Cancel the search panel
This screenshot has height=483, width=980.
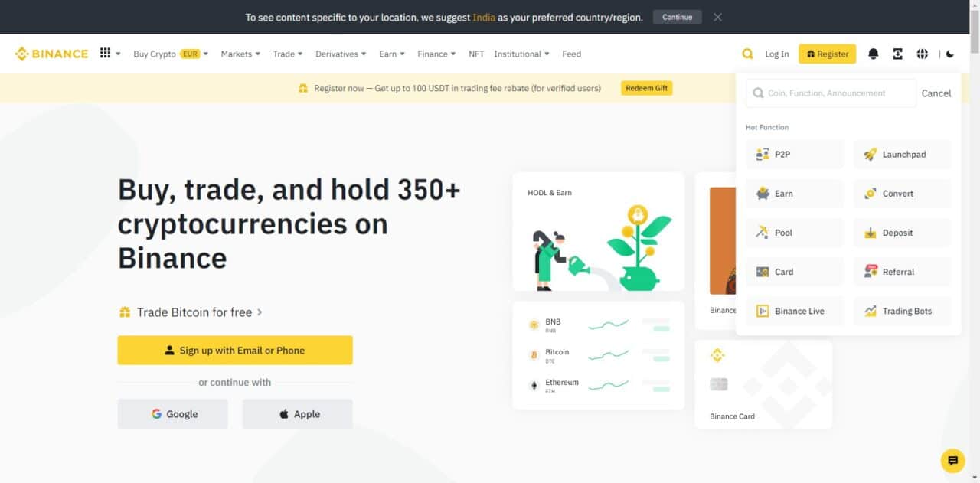(x=936, y=93)
